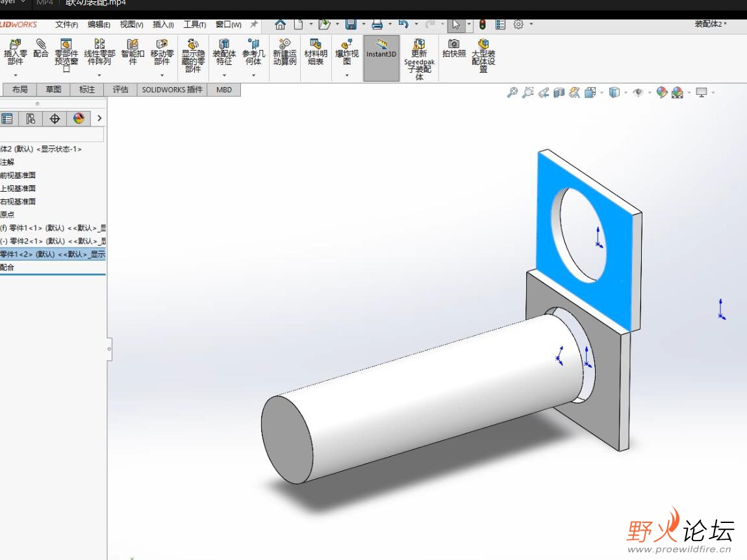This screenshot has width=747, height=560.
Task: Click Reference Geometry (参考几何体) icon
Action: [x=253, y=52]
